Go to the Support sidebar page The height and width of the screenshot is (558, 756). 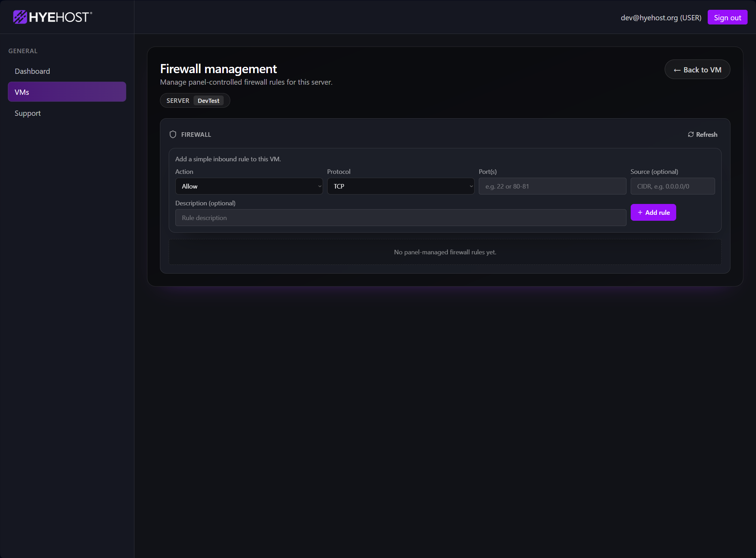[x=28, y=113]
